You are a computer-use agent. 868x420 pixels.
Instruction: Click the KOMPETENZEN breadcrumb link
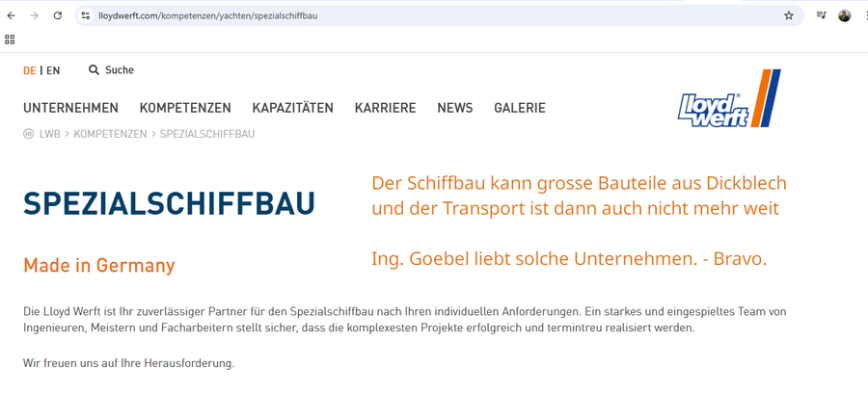pyautogui.click(x=110, y=134)
